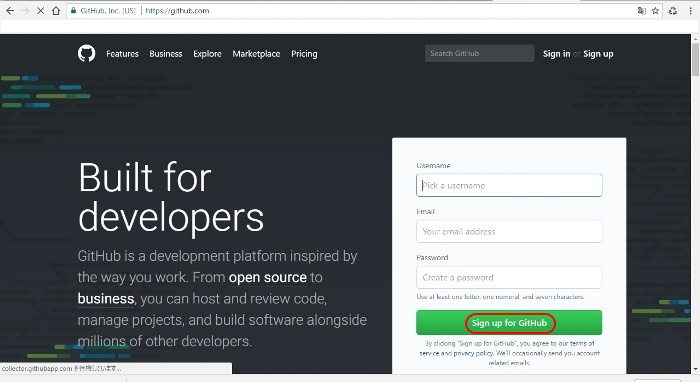Click the URL https://github.com in address bar
Screen dimensions: 700x382
point(177,11)
